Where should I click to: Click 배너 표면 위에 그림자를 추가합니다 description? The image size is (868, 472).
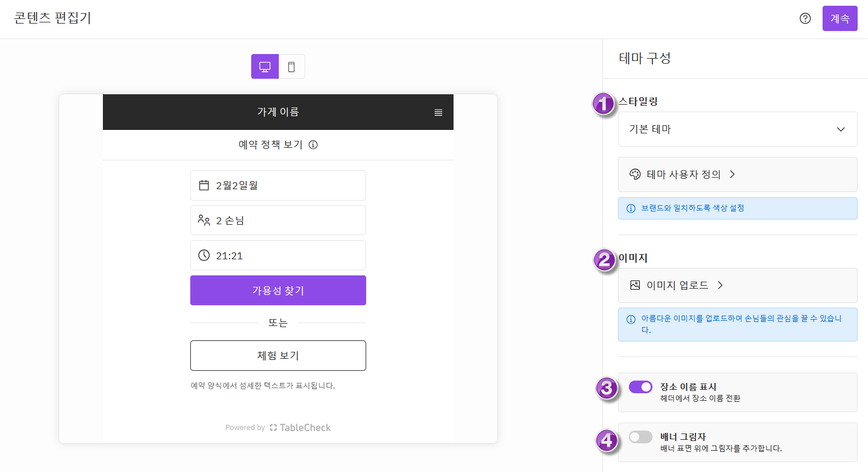721,448
